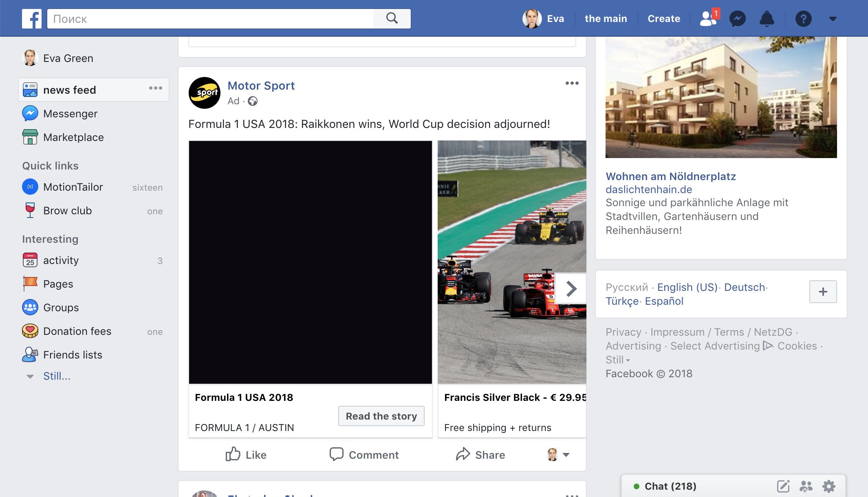This screenshot has height=497, width=868.
Task: Click Formula 1 USA 2018 card title
Action: [244, 397]
